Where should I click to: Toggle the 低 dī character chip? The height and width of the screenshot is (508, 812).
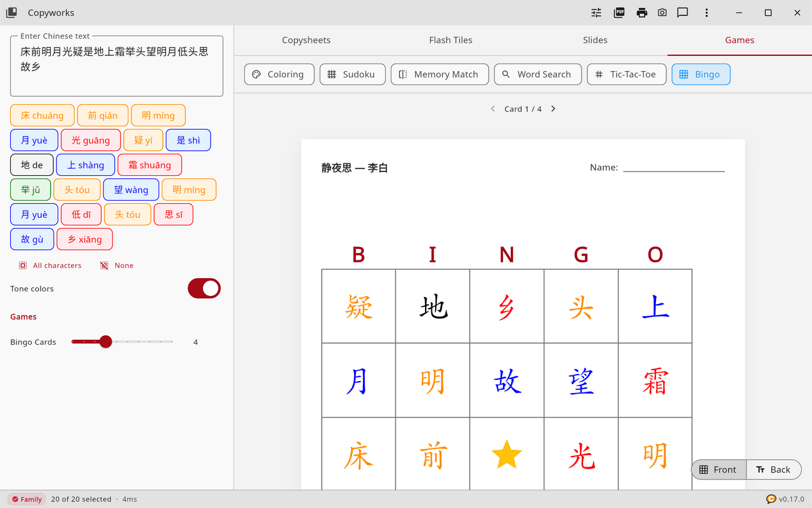pyautogui.click(x=81, y=215)
